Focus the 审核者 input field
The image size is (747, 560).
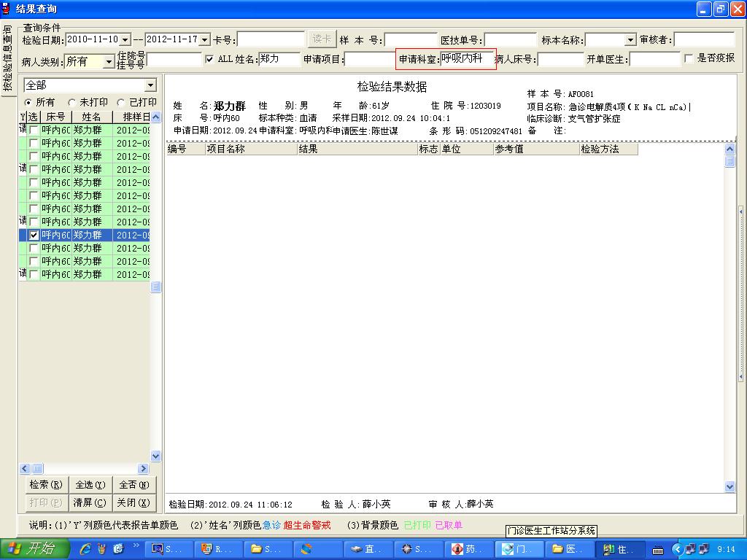pyautogui.click(x=704, y=39)
